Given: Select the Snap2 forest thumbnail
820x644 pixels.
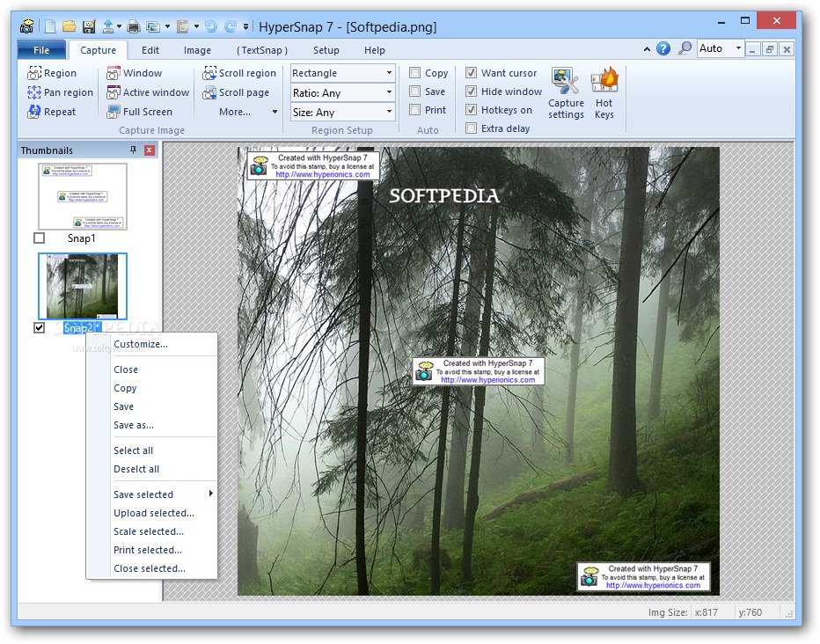Looking at the screenshot, I should tap(83, 287).
